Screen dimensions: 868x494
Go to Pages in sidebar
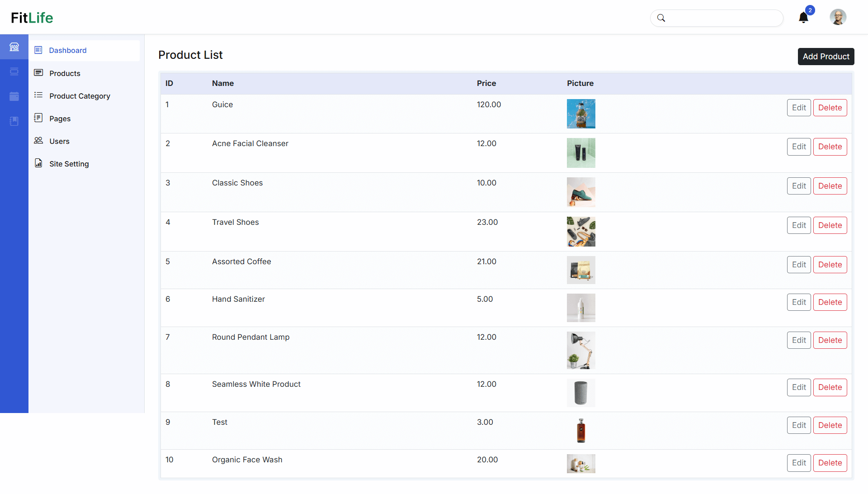pos(60,119)
